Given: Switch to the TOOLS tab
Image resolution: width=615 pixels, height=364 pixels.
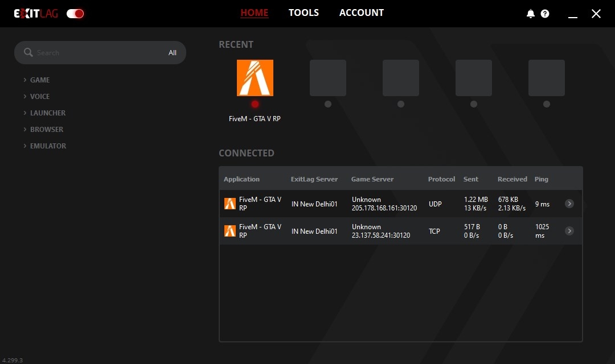Looking at the screenshot, I should (304, 13).
